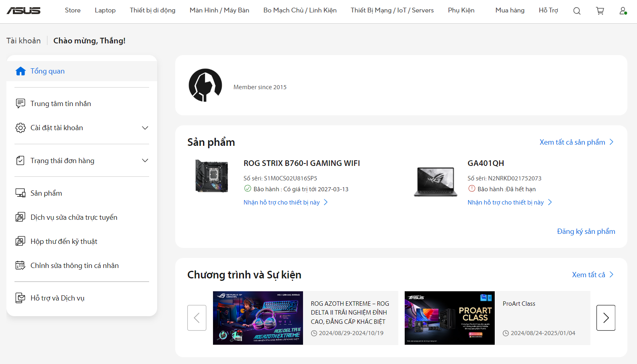
Task: Click the clipboard icon for Trạng thái đơn hàng
Action: pyautogui.click(x=20, y=161)
